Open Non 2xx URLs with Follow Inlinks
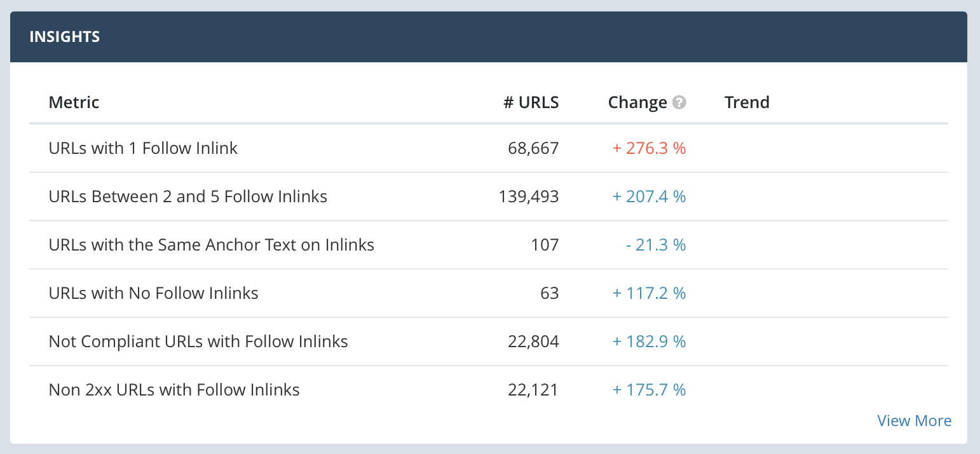Screen dimensions: 980x454 tap(174, 390)
